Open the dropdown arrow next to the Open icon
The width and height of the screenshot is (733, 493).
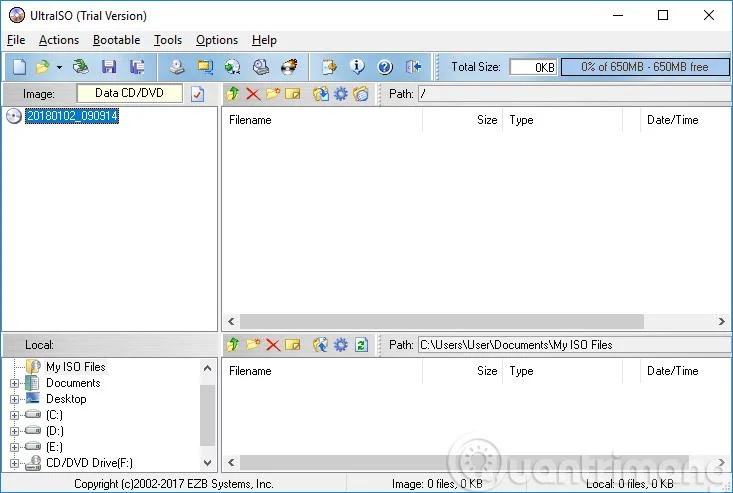point(59,67)
